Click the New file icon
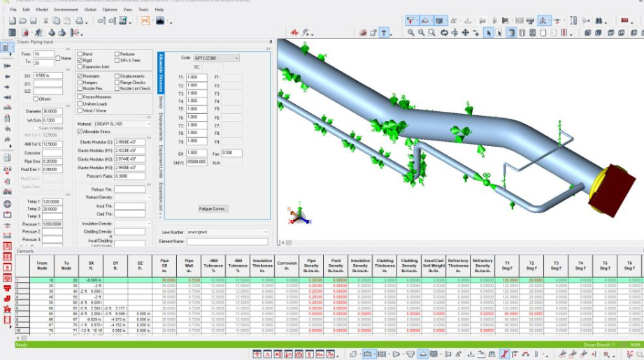This screenshot has width=644, height=362. click(13, 21)
